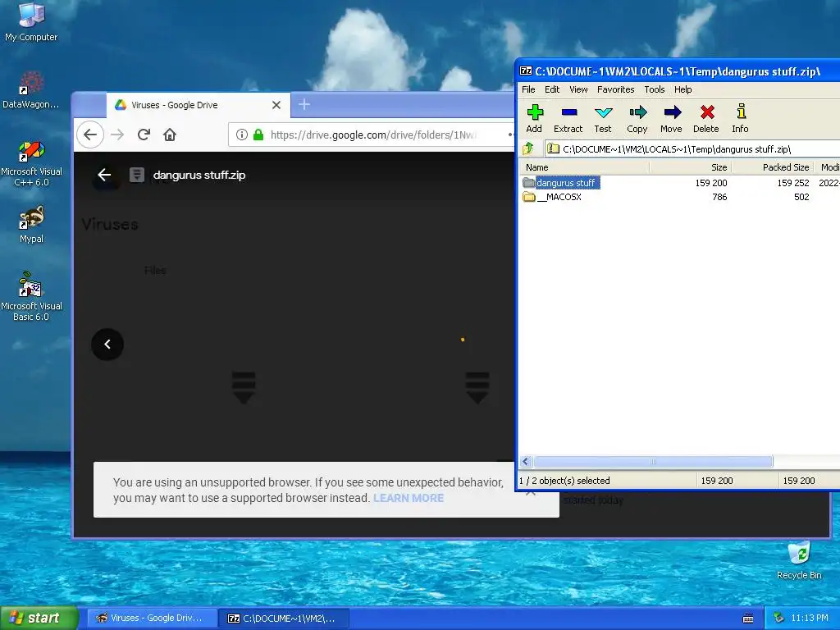Click the Extract toolbar button in 7-Zip
The height and width of the screenshot is (630, 840).
tap(568, 118)
